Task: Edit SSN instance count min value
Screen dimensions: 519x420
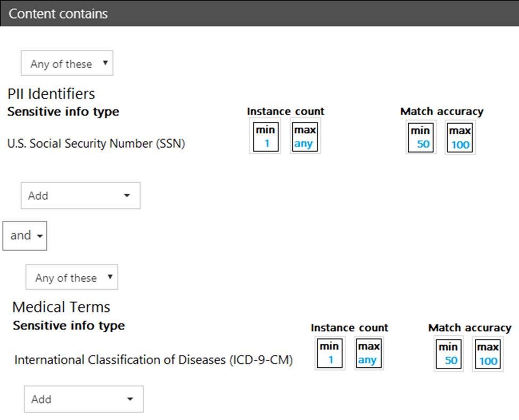Action: [x=266, y=137]
